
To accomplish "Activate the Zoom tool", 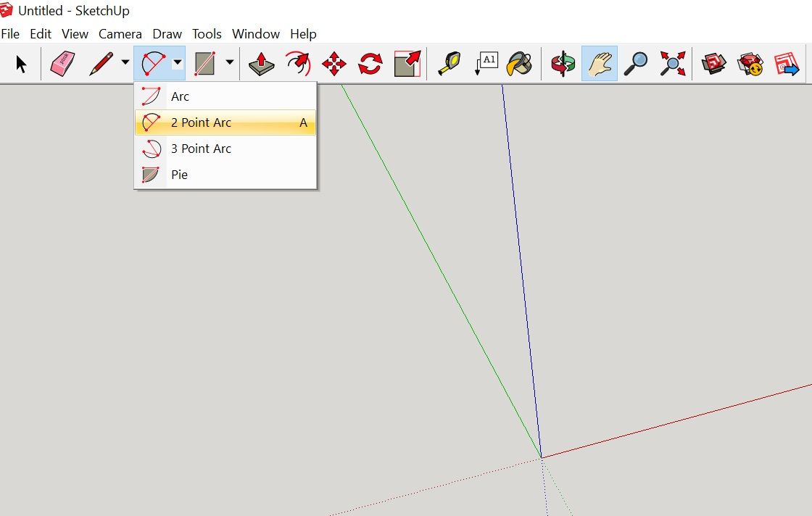I will [637, 64].
